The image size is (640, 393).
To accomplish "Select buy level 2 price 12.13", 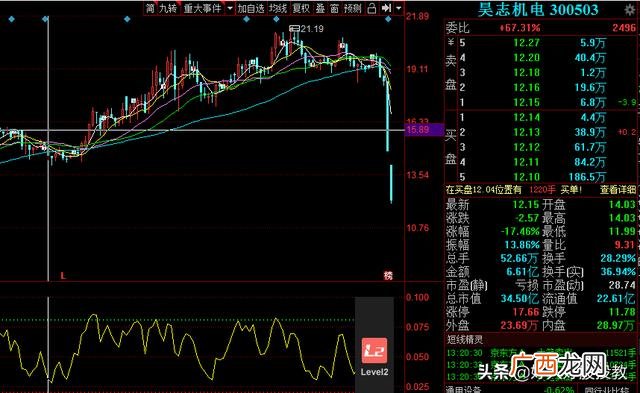I will click(527, 132).
